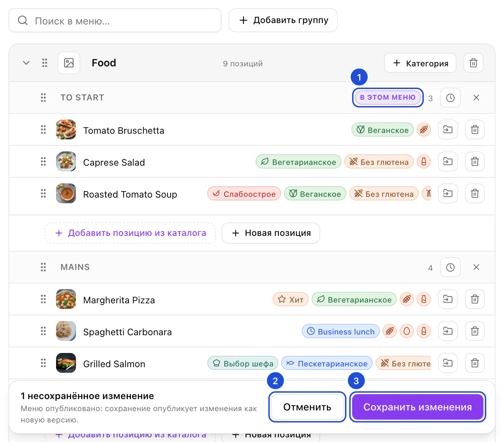Click 'Добавить позицию из каталога' under TO START
504x442 pixels.
click(130, 233)
